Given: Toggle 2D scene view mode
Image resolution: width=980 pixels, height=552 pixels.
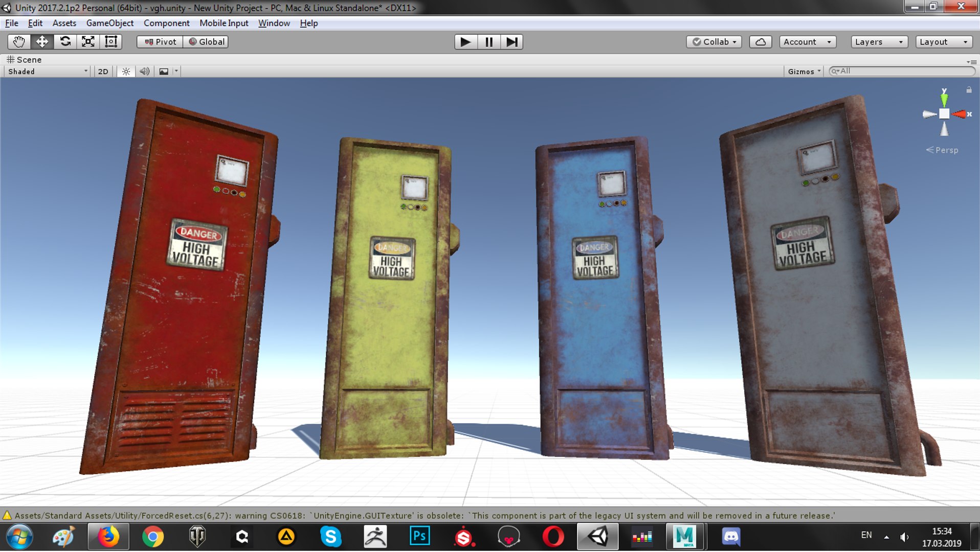Looking at the screenshot, I should click(x=103, y=72).
